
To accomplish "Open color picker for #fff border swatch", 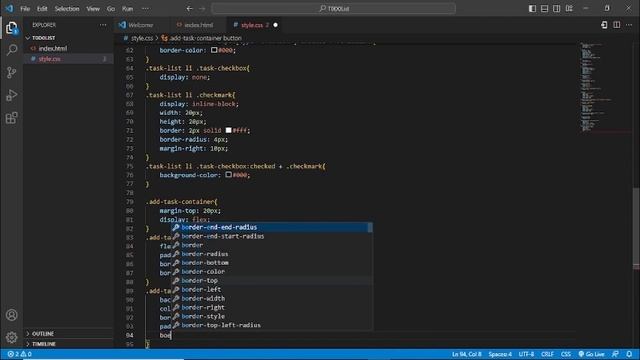I will 229,130.
